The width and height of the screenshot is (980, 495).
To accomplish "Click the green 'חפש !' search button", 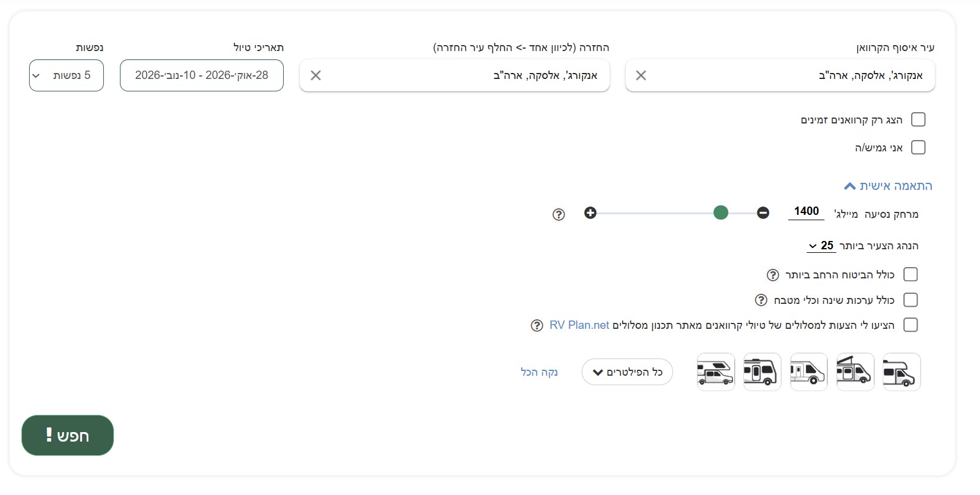I will point(68,436).
